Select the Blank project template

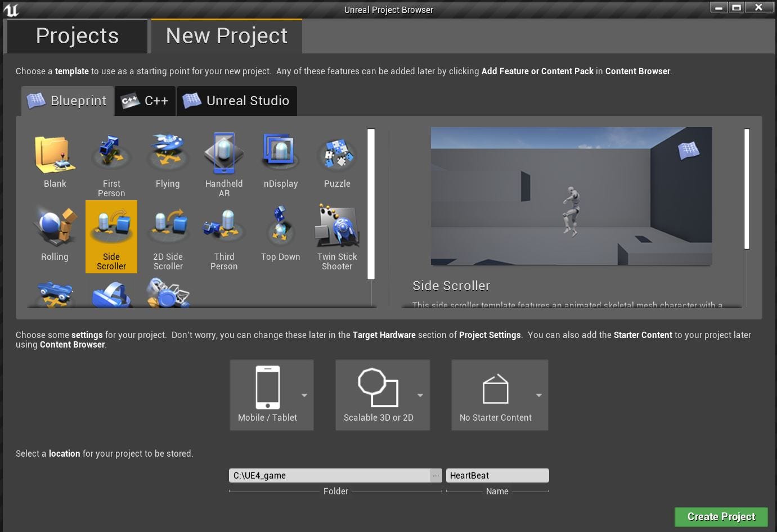click(55, 160)
